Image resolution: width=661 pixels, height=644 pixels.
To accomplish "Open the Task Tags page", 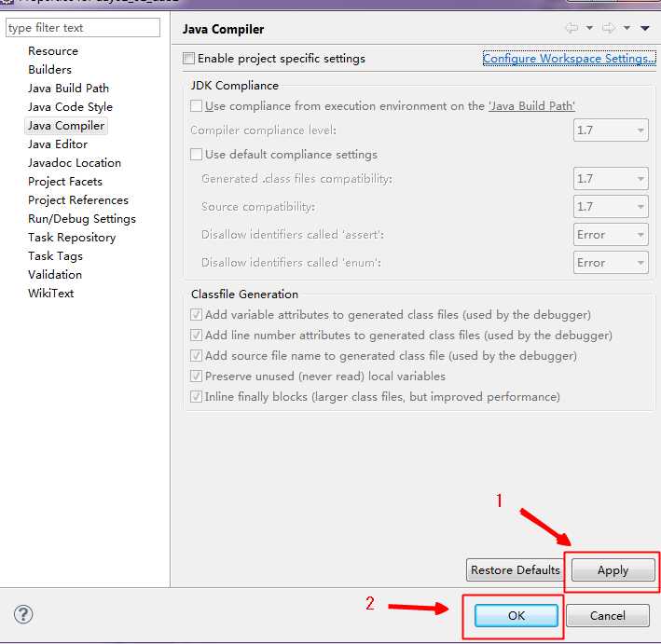I will [55, 256].
